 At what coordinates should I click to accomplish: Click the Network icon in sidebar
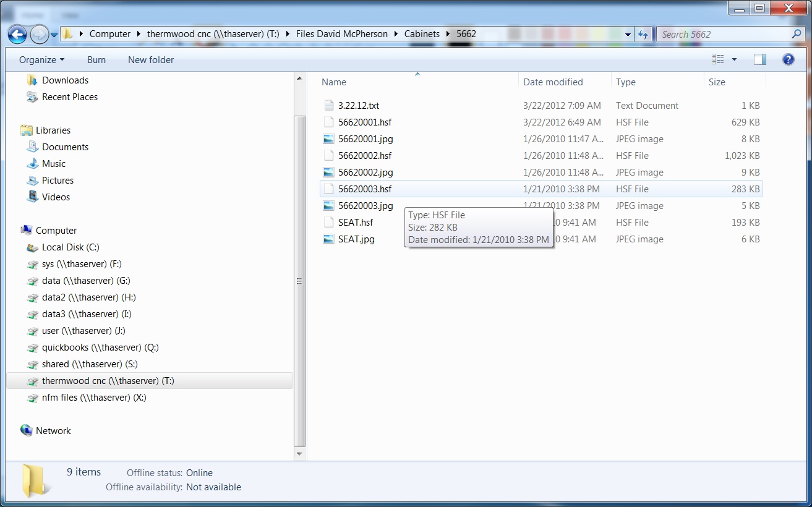pyautogui.click(x=53, y=431)
